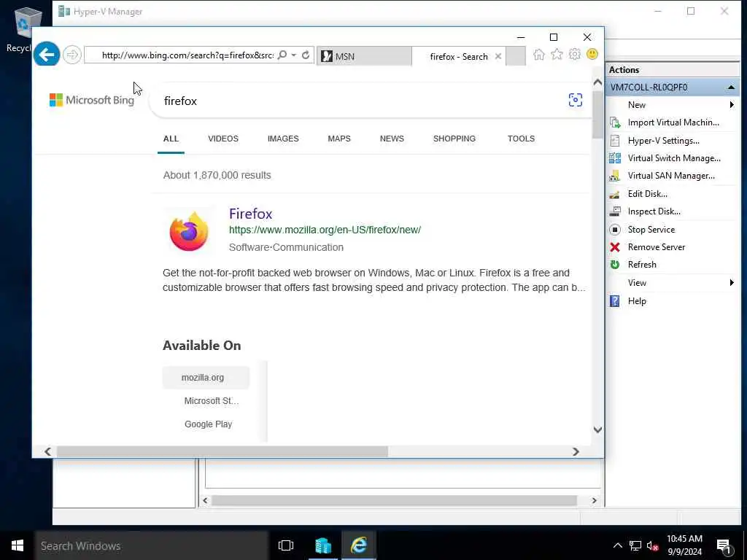Switch to the MSN tab

click(364, 56)
